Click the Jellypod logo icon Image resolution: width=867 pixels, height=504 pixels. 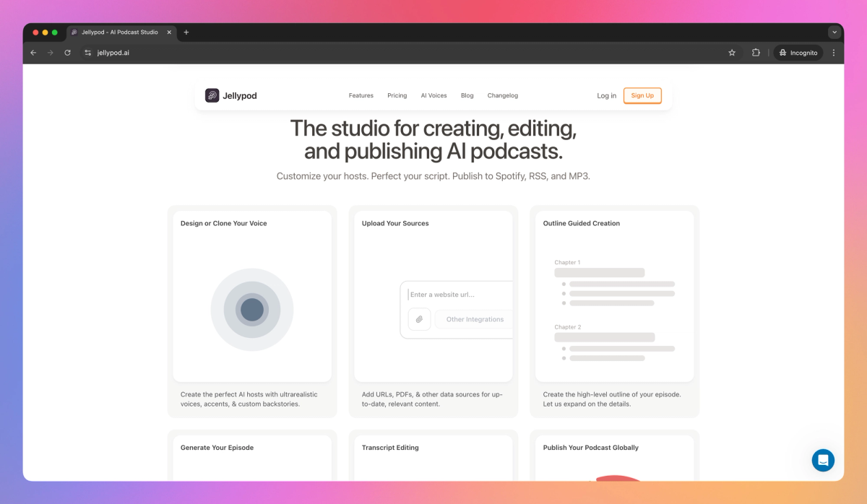coord(212,95)
